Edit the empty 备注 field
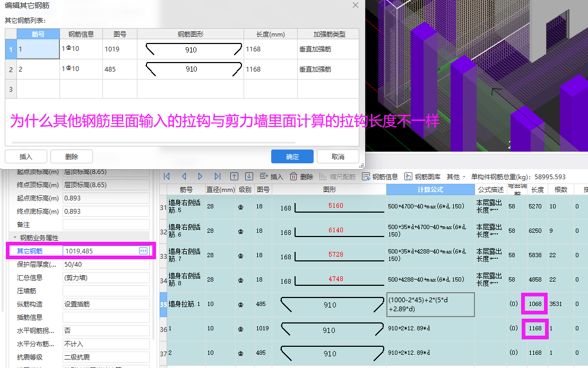588x368 pixels. pos(106,224)
